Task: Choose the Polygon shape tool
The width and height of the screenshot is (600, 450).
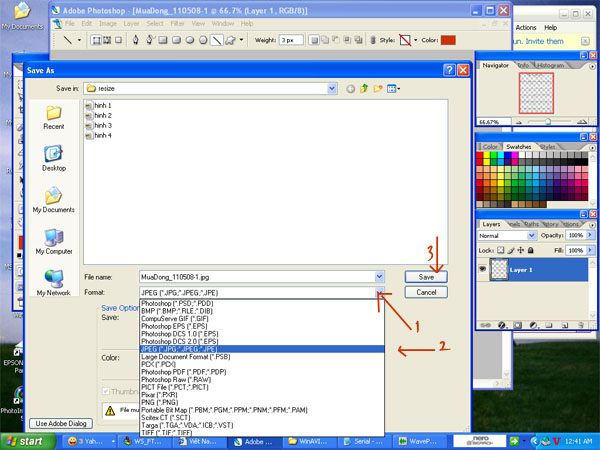Action: click(x=203, y=40)
